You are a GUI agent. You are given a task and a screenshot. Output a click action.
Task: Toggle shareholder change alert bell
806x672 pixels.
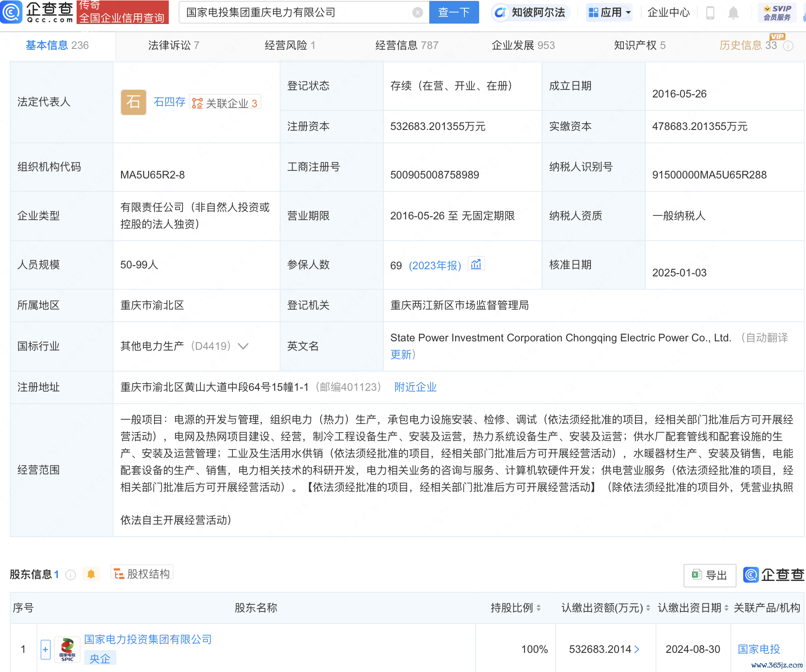[91, 574]
